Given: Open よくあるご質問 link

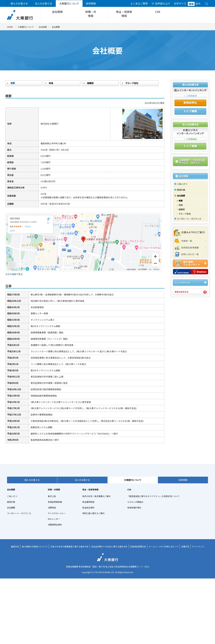Looking at the screenshot, I should [139, 4].
